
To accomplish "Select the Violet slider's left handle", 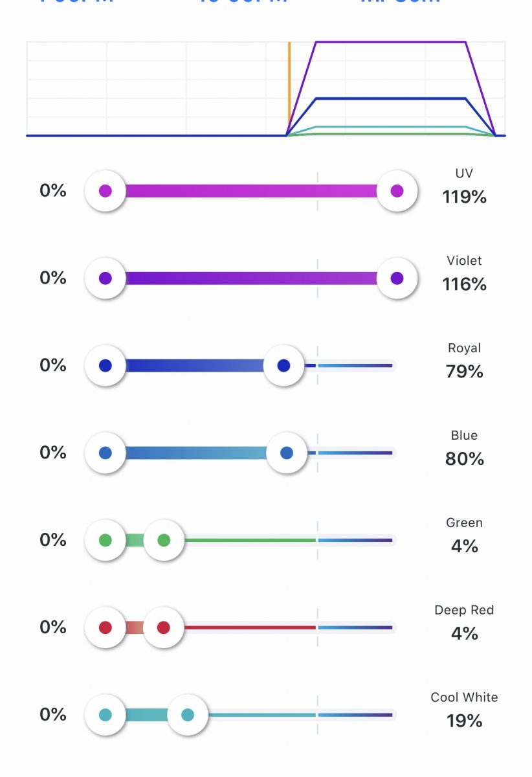I will click(x=105, y=278).
